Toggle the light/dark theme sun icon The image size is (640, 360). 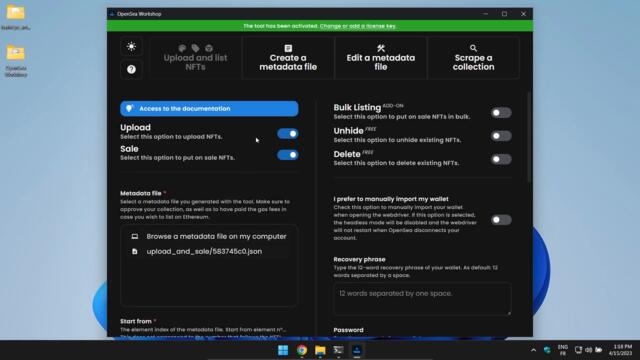click(131, 47)
